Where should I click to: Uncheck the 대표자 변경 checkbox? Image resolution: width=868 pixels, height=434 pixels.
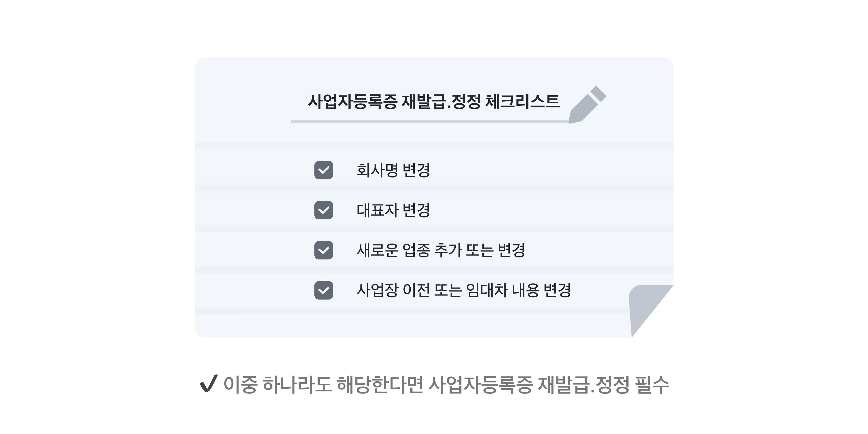[x=324, y=210]
